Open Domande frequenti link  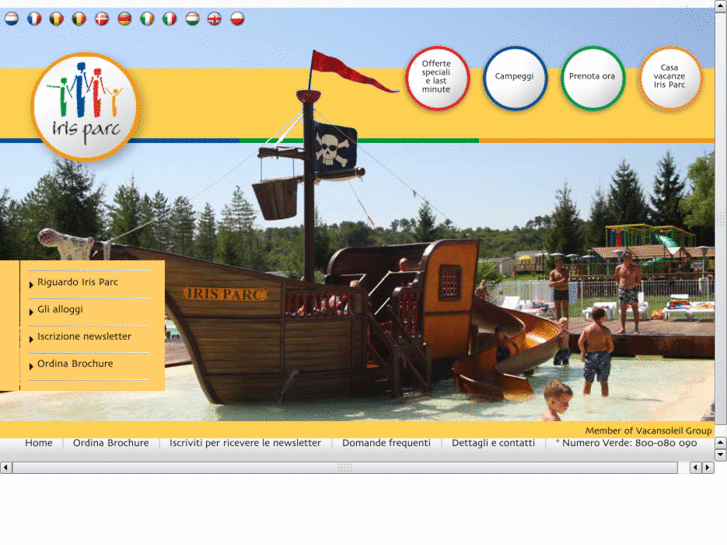(x=386, y=443)
